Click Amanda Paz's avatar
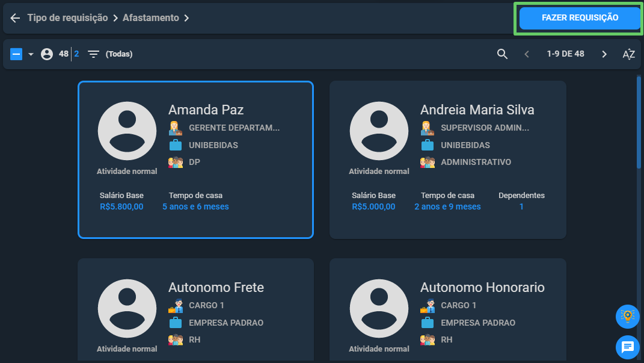The image size is (644, 363). pyautogui.click(x=127, y=131)
